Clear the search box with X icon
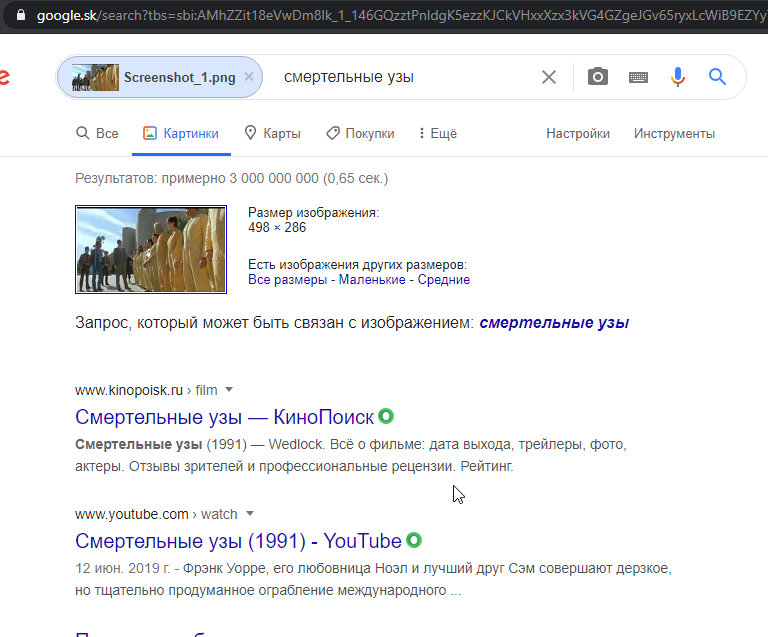 click(549, 77)
